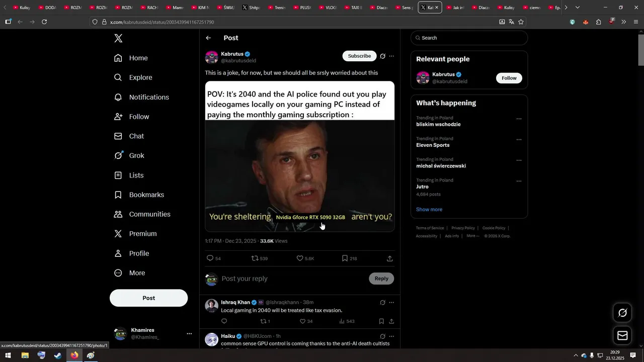Repost the main post via the retweet icon
Viewport: 644px width, 362px height.
[x=255, y=258]
